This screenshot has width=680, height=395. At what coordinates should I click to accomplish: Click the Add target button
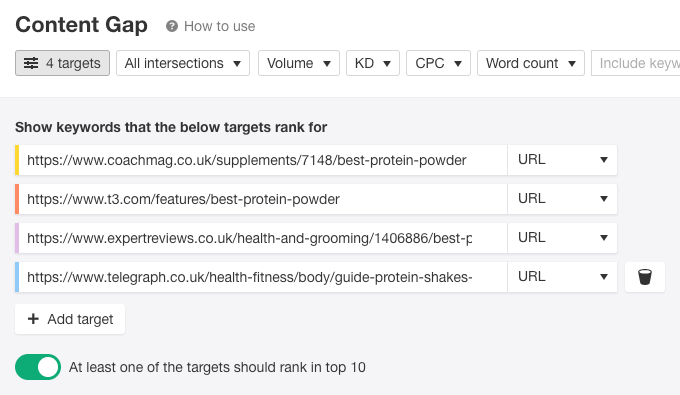(x=70, y=319)
